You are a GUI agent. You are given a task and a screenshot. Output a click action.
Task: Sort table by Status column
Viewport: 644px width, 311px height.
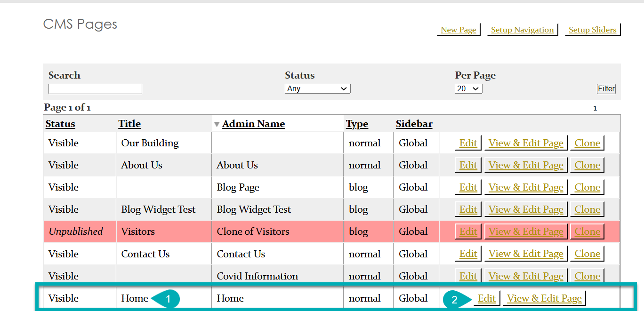coord(60,124)
